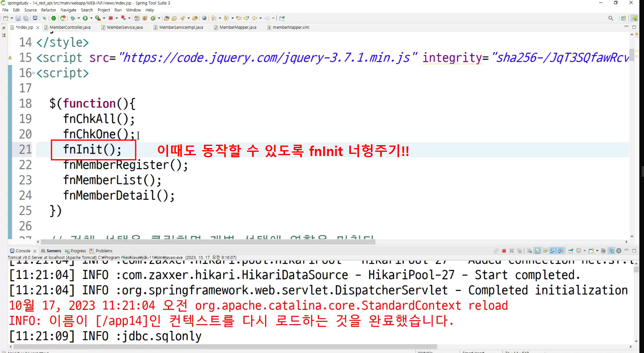644x353 pixels.
Task: Open the console view gear settings icon
Action: click(x=618, y=251)
